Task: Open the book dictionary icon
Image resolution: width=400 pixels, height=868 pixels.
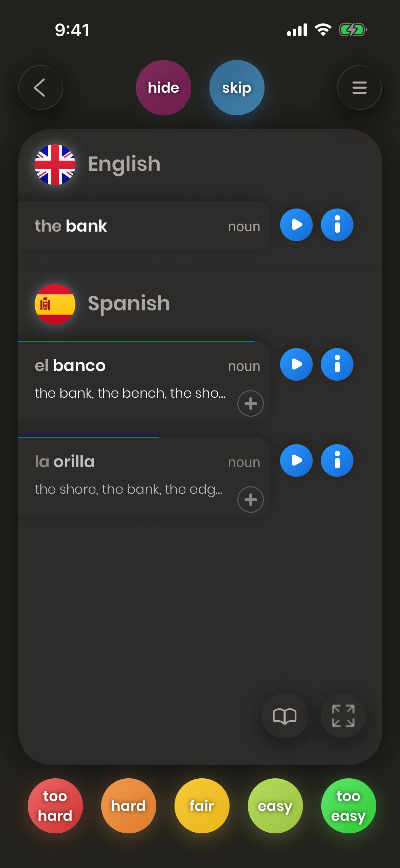Action: point(285,716)
